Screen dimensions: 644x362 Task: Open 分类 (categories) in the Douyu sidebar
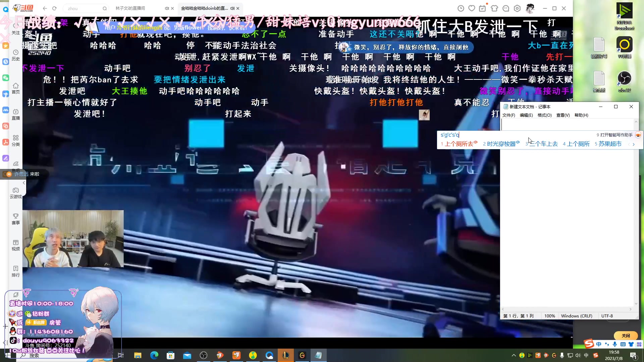[x=15, y=140]
